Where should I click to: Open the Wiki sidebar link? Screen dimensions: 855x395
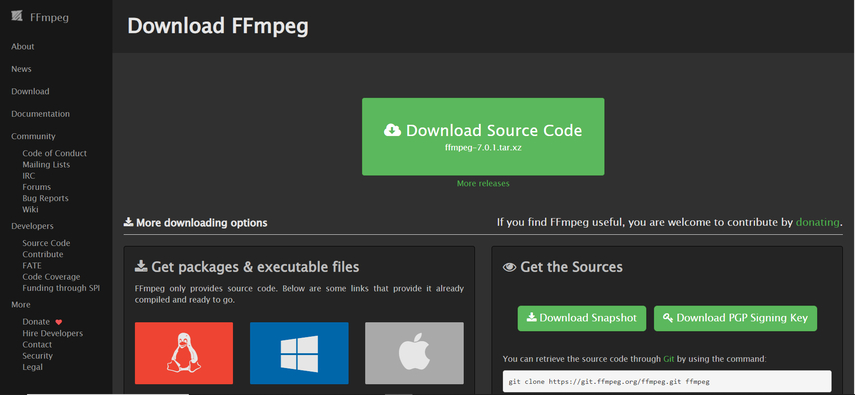point(31,210)
